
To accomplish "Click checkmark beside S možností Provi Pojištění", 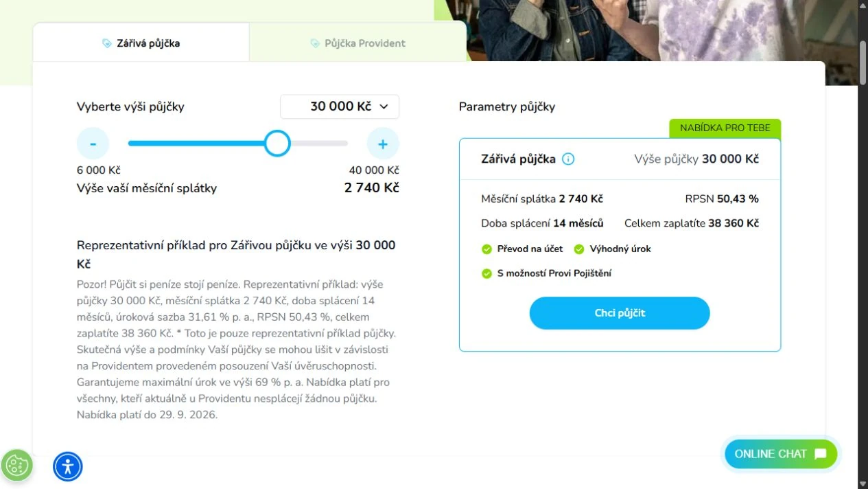I will (486, 273).
